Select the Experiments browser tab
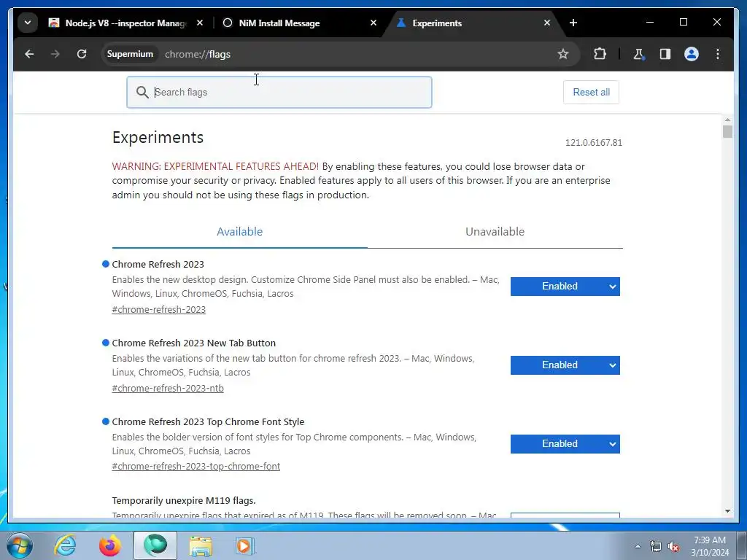 point(474,23)
